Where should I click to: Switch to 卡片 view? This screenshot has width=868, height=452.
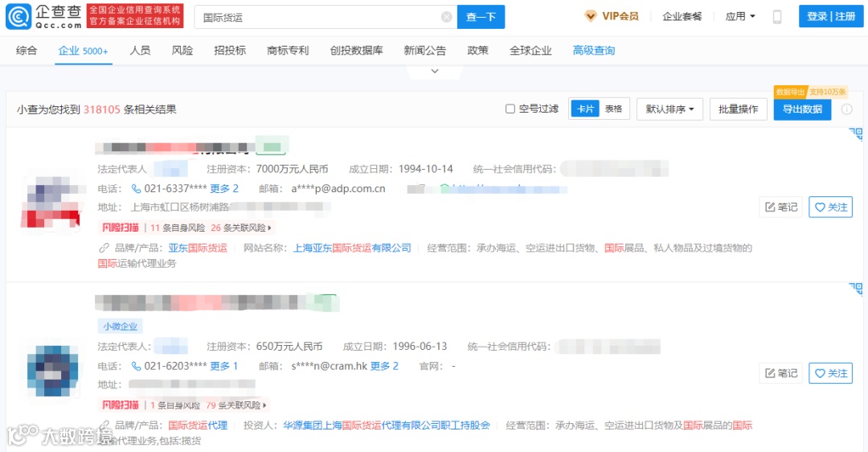click(x=584, y=109)
